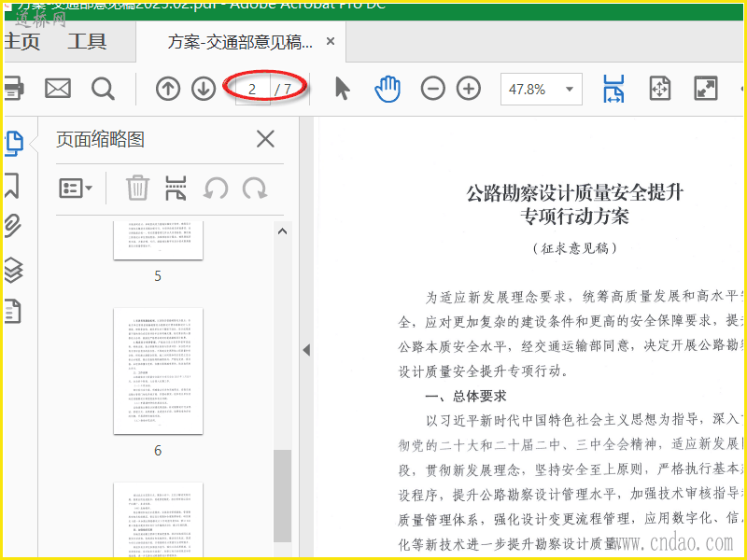Open the Layers sidebar panel
The image size is (747, 560).
tap(13, 270)
